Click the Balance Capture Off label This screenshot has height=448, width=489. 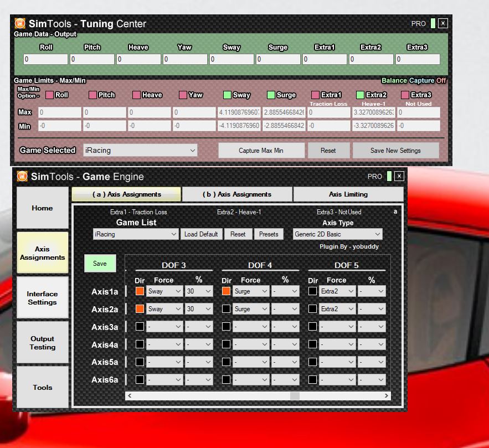pyautogui.click(x=414, y=80)
